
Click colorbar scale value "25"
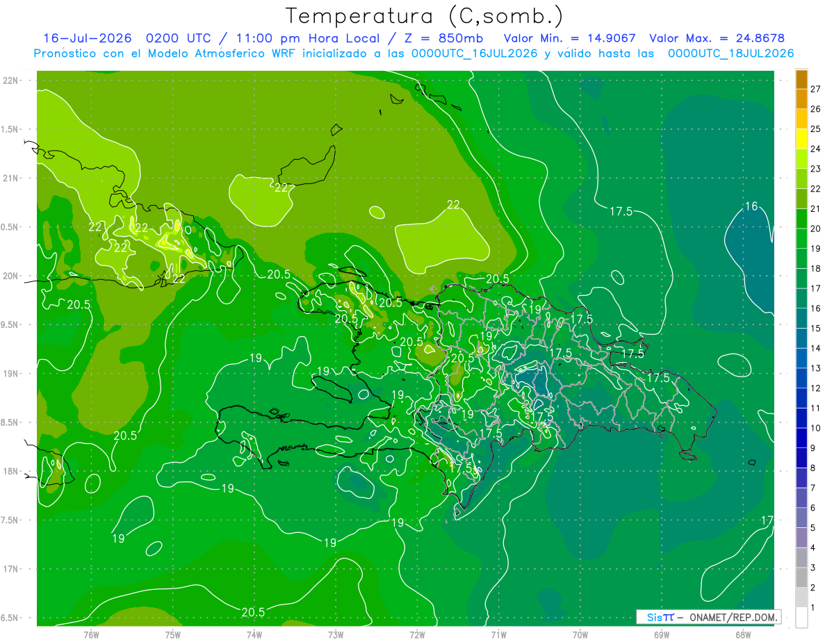click(816, 129)
